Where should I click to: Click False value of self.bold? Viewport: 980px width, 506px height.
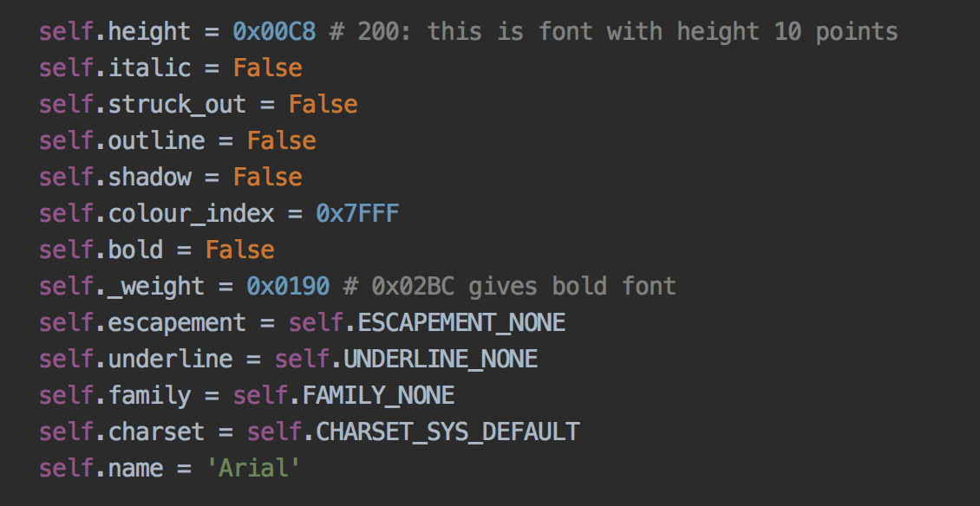(240, 250)
